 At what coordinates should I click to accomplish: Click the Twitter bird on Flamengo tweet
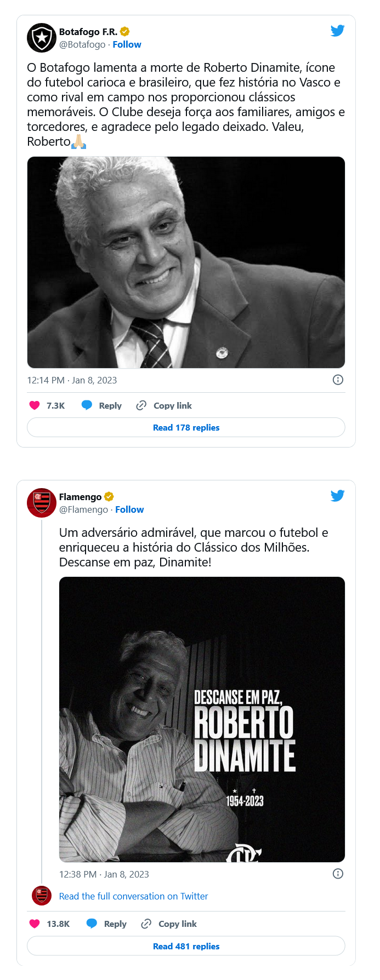(x=337, y=496)
